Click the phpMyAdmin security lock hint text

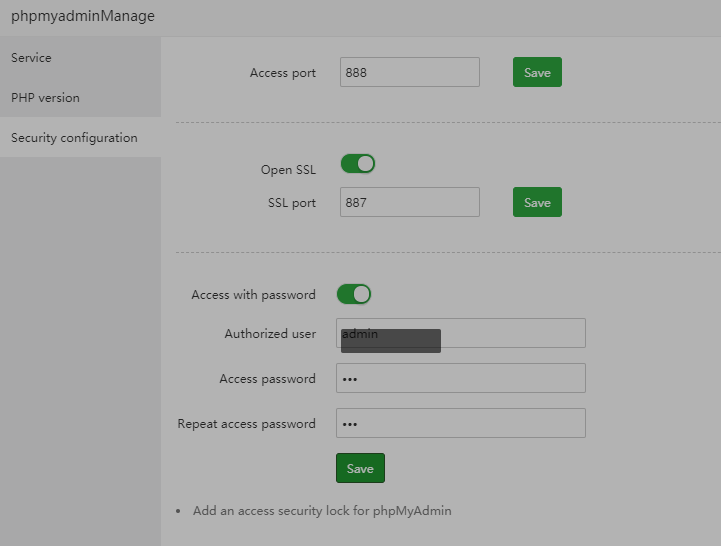click(x=322, y=511)
